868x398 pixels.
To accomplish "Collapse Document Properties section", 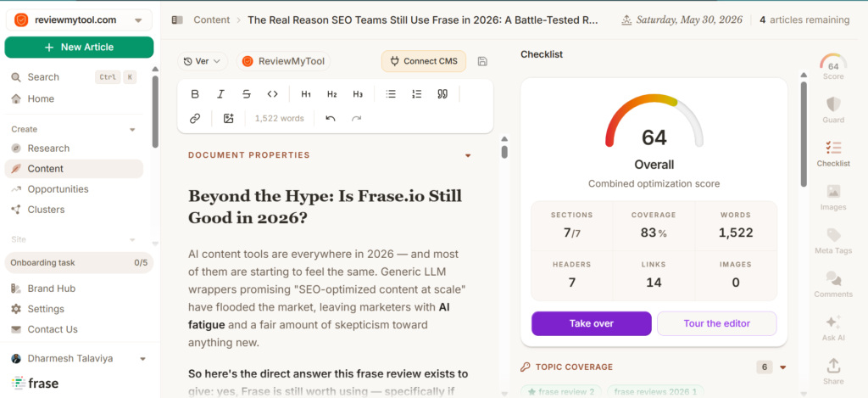I will click(468, 155).
